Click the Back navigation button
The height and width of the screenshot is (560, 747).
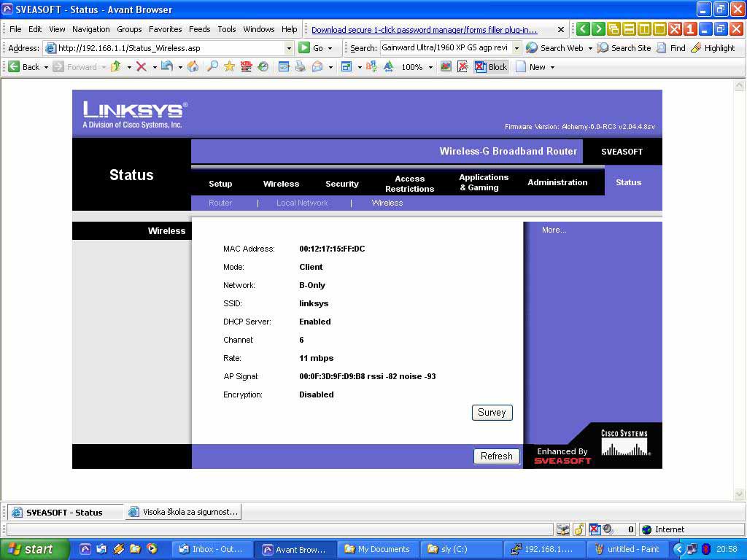click(x=23, y=67)
